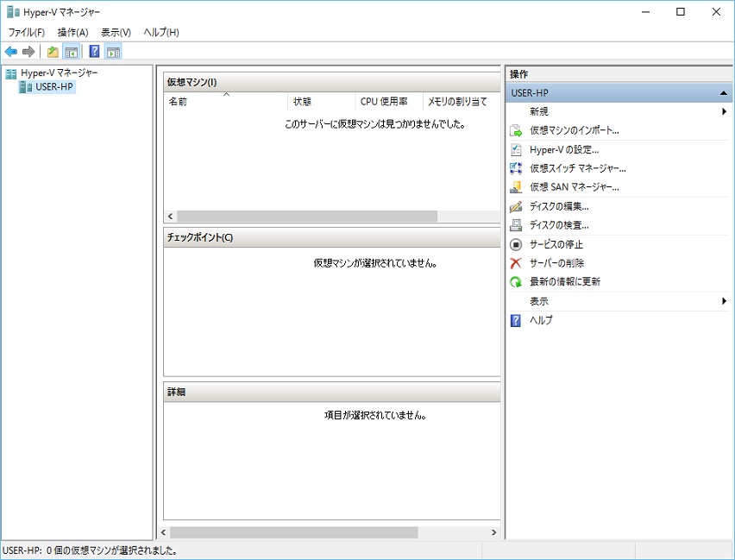Select the USER-HP tree node
735x560 pixels.
coord(54,87)
